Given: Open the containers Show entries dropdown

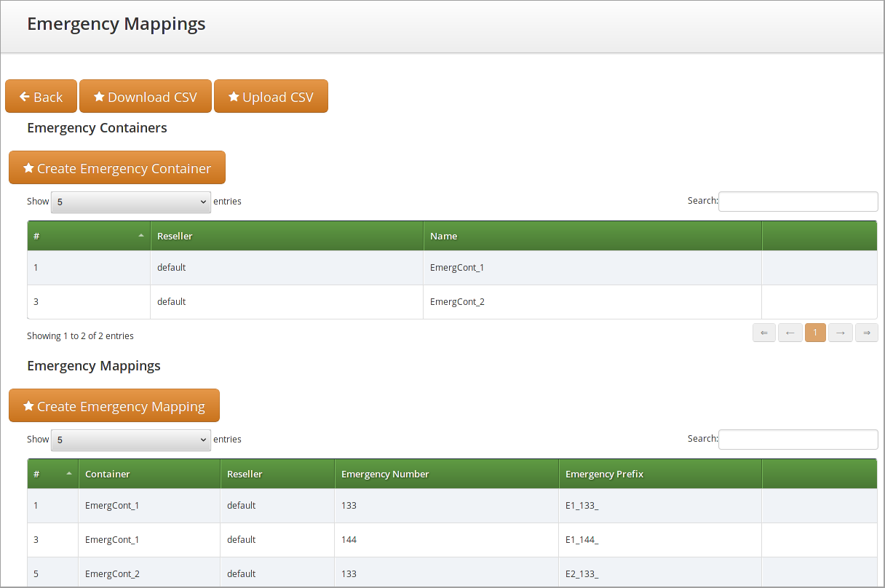Looking at the screenshot, I should tap(131, 202).
